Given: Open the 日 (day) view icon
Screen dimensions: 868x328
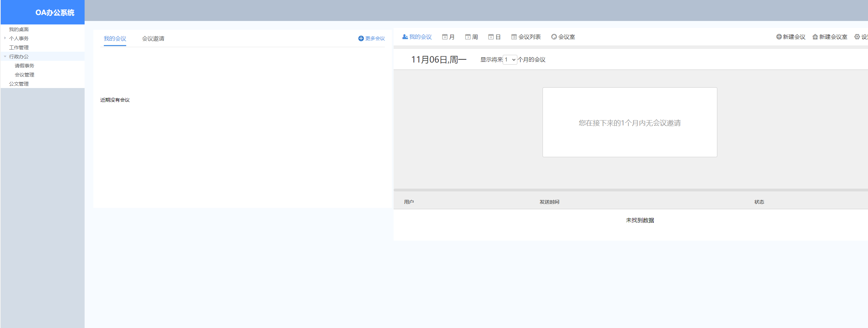Looking at the screenshot, I should [491, 36].
